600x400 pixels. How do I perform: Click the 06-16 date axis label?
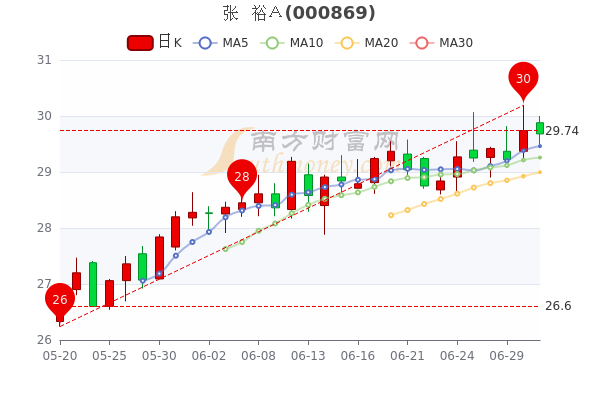tap(358, 356)
